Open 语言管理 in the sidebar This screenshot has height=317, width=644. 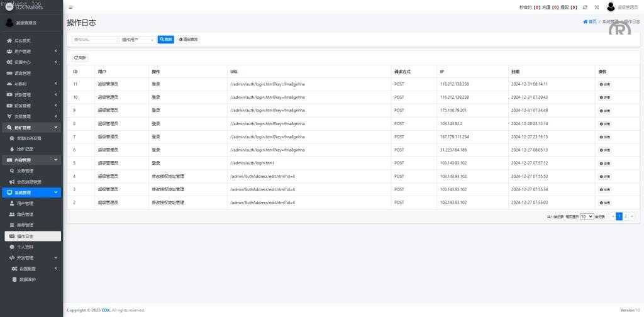point(23,73)
